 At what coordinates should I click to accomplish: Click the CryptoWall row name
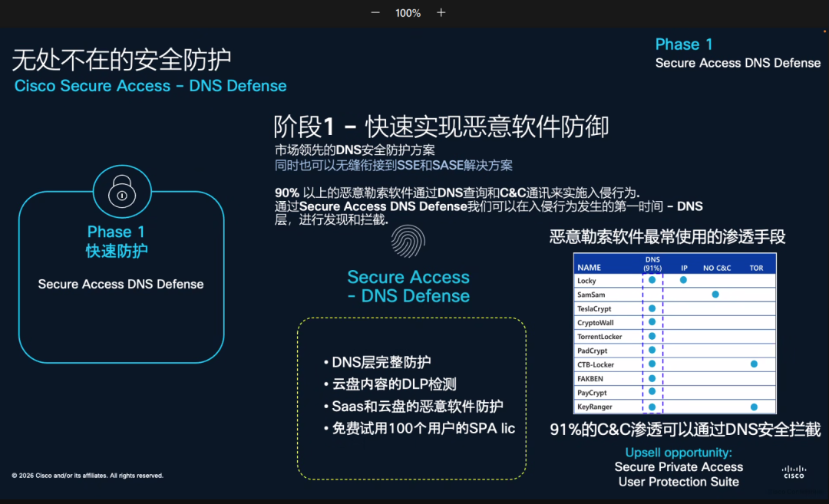tap(596, 323)
